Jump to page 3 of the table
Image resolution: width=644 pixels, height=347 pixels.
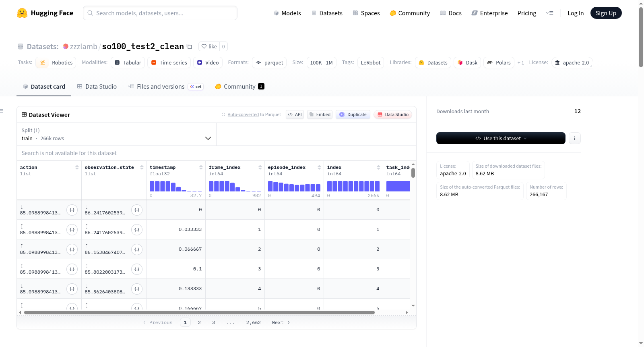(213, 322)
